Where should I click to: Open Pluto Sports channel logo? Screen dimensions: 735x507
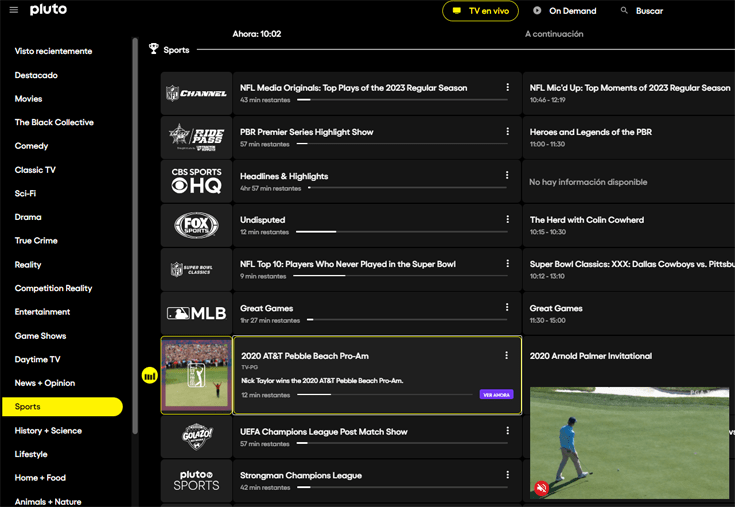pyautogui.click(x=196, y=481)
